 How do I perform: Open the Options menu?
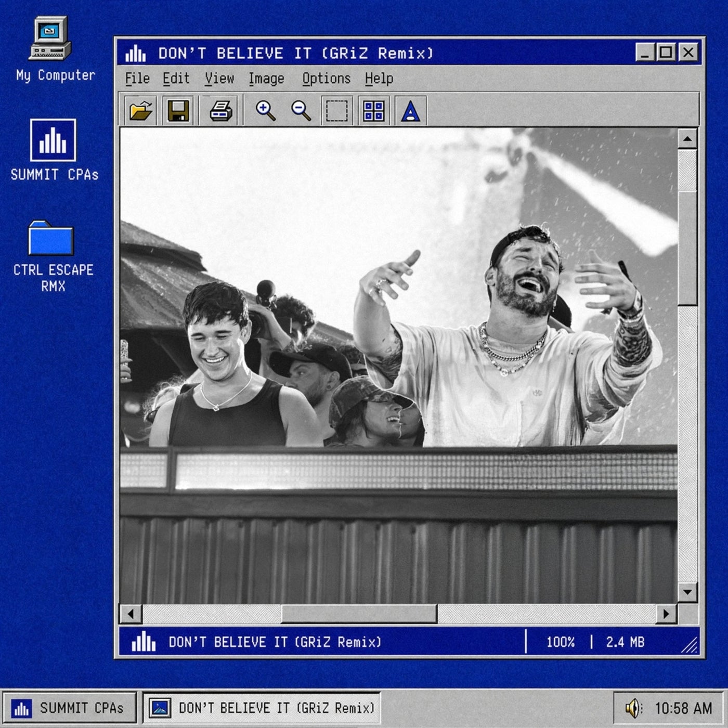(x=326, y=79)
